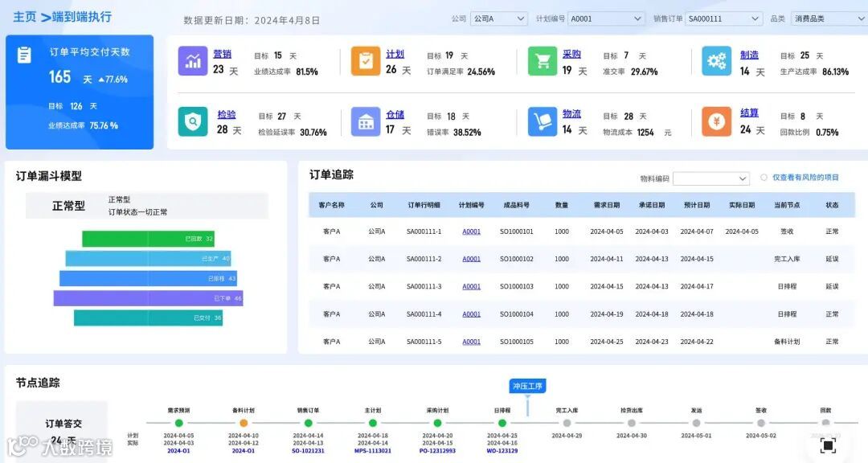Click the teal 检验 shield icon

click(193, 121)
